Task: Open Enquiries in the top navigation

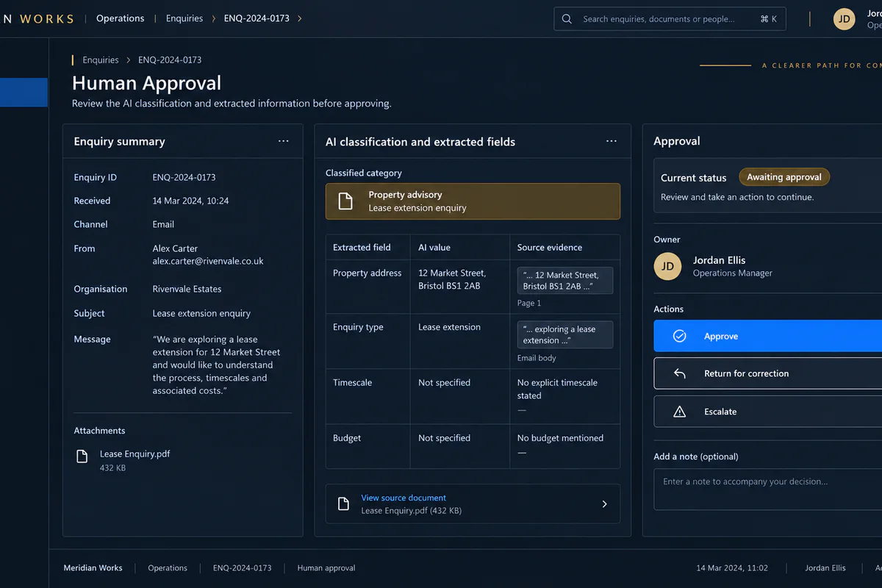Action: click(x=184, y=18)
